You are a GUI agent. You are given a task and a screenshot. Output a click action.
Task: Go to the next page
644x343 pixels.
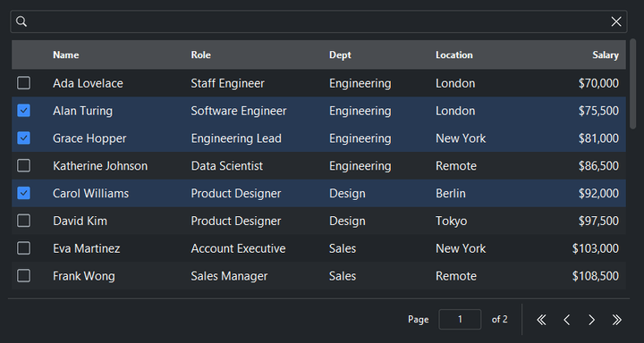[591, 320]
